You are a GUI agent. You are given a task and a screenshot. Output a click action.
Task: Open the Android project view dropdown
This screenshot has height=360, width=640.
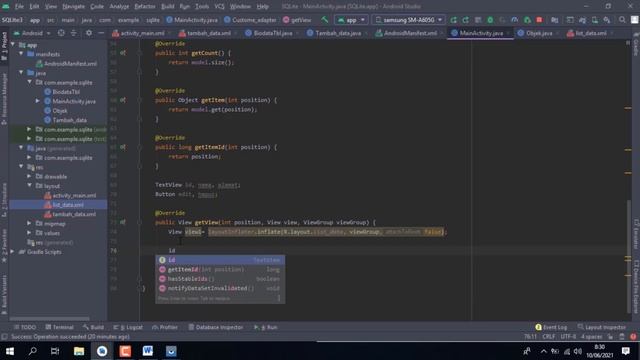click(x=32, y=33)
